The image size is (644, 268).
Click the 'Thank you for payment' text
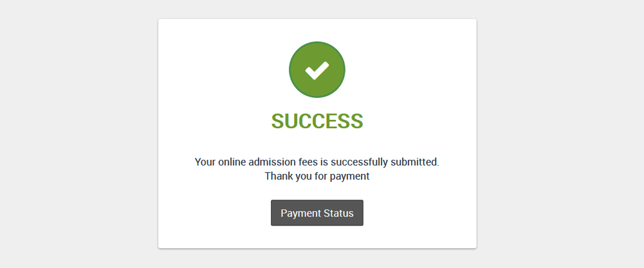point(317,176)
